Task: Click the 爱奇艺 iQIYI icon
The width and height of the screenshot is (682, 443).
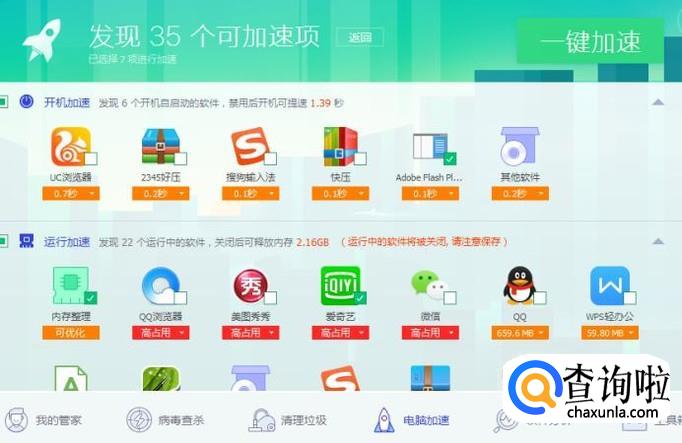Action: [341, 286]
